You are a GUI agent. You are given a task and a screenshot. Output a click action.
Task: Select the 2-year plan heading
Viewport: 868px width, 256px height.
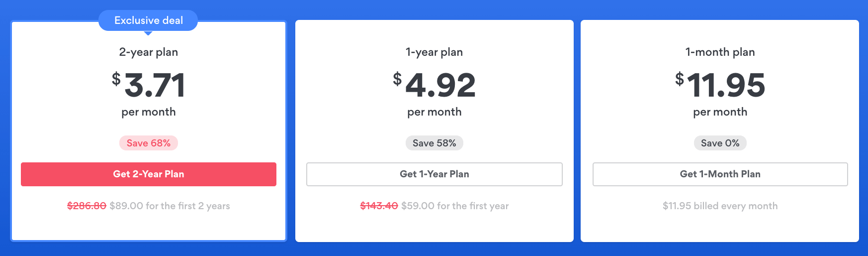[x=148, y=52]
